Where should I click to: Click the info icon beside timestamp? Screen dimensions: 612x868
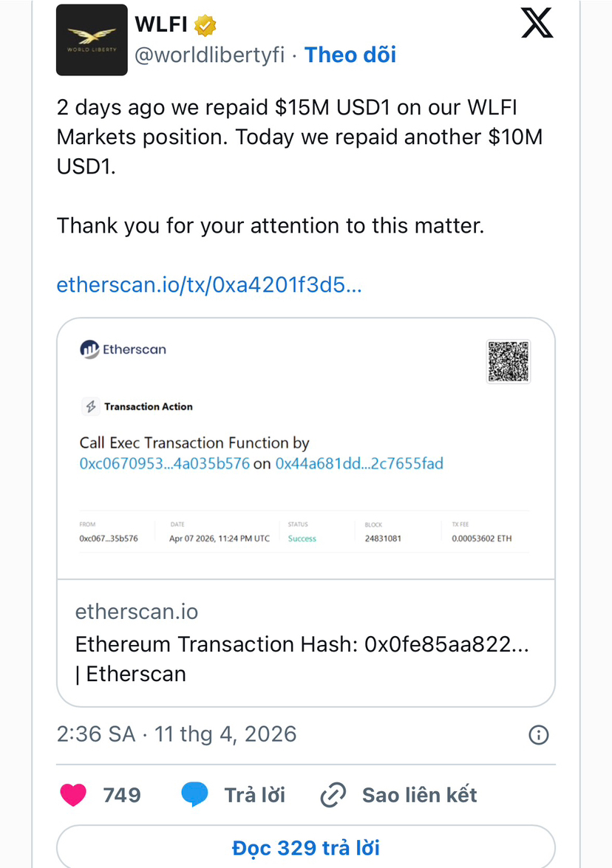(539, 734)
